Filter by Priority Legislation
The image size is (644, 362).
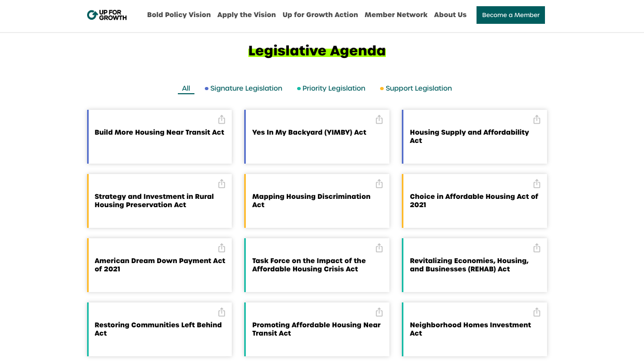[x=333, y=89]
